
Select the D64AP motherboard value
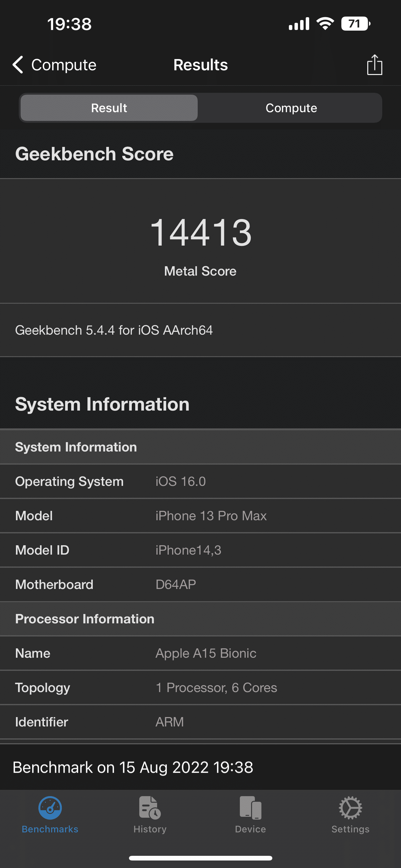pyautogui.click(x=176, y=584)
